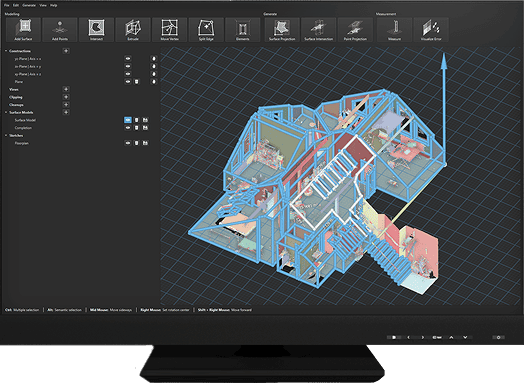
Task: Add a cleanup with the plus button
Action: 66,105
